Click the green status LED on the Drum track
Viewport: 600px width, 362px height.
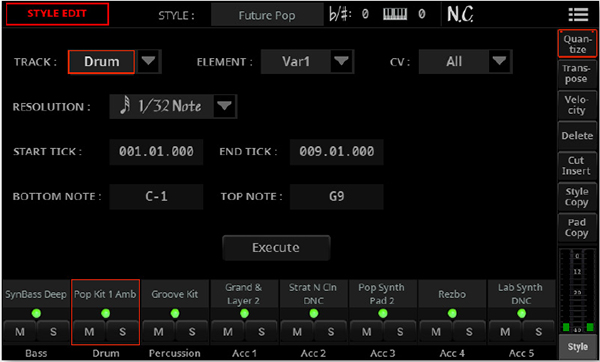pos(106,313)
